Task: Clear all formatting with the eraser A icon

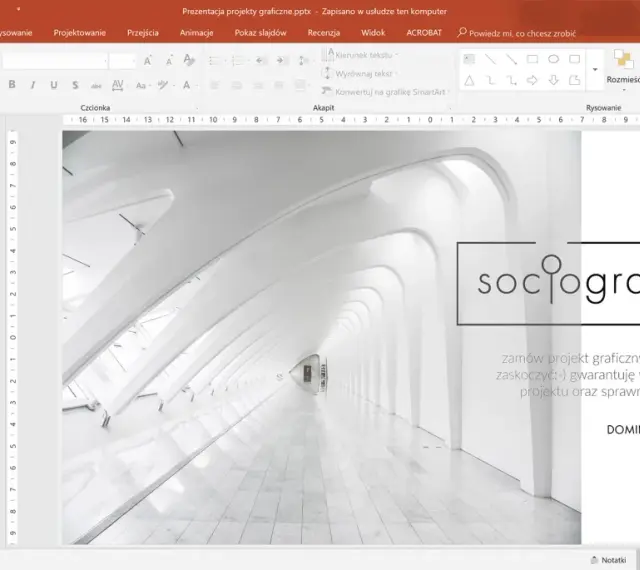Action: coord(189,60)
